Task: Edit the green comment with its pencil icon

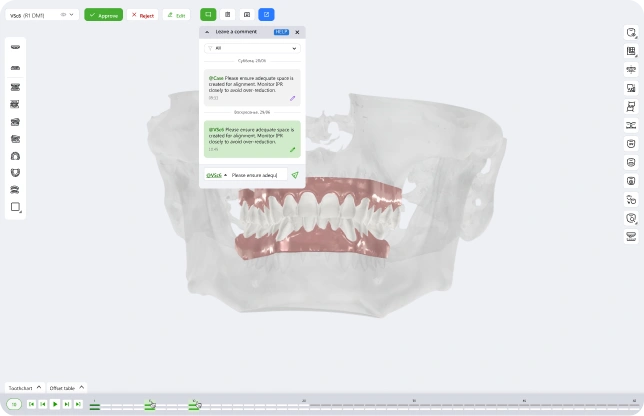Action: click(293, 149)
